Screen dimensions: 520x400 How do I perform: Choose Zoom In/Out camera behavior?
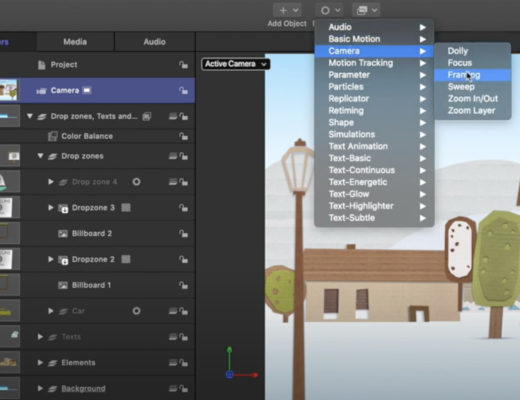(473, 99)
